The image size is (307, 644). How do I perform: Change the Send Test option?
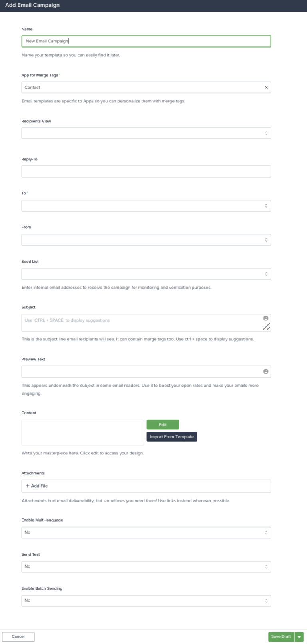[x=146, y=566]
